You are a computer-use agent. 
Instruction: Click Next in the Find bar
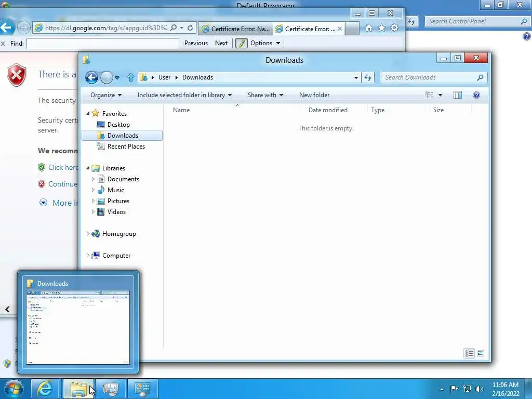[x=221, y=43]
